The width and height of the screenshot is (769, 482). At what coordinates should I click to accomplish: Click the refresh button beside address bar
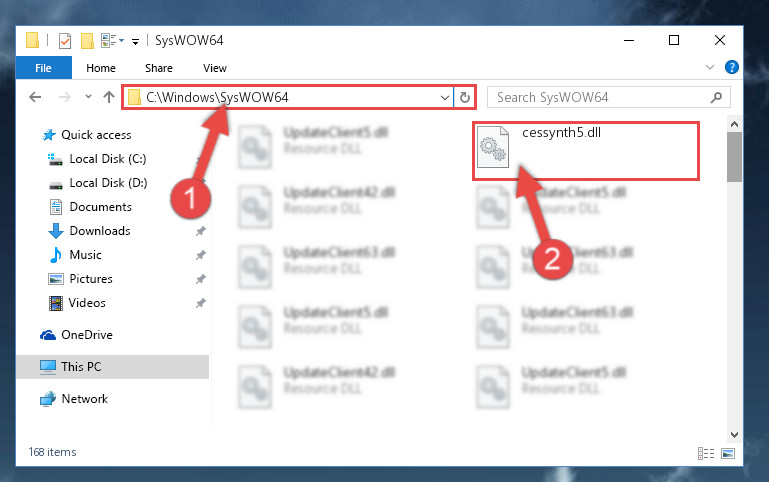coord(464,97)
